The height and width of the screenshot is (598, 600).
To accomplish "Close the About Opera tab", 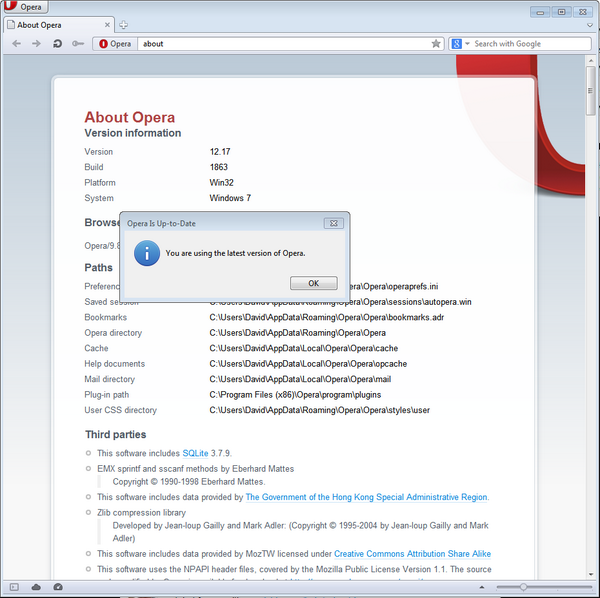I will pyautogui.click(x=107, y=25).
